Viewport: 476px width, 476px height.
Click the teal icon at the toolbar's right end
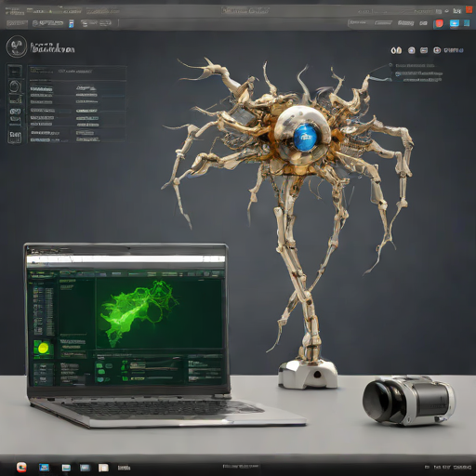coord(467,23)
